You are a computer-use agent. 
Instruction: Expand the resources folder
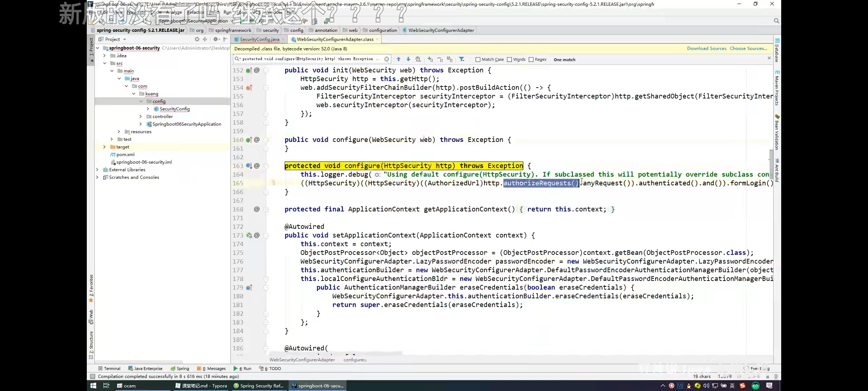click(x=119, y=131)
